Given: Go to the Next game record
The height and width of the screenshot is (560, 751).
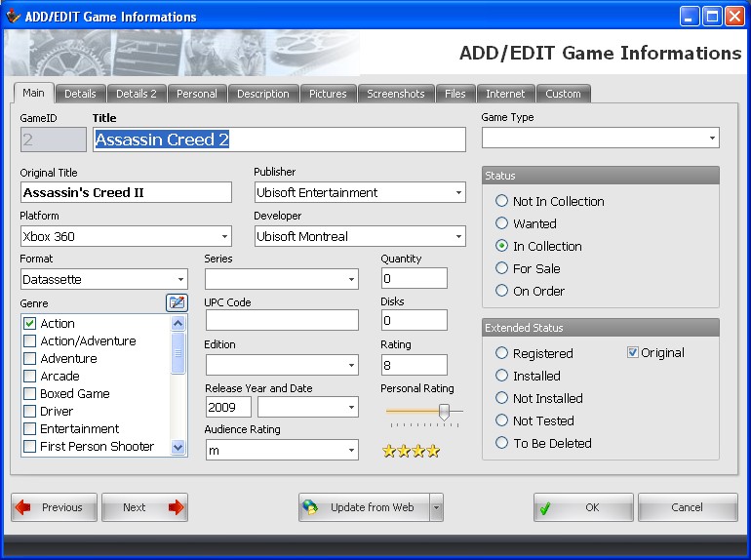Looking at the screenshot, I should (x=144, y=507).
